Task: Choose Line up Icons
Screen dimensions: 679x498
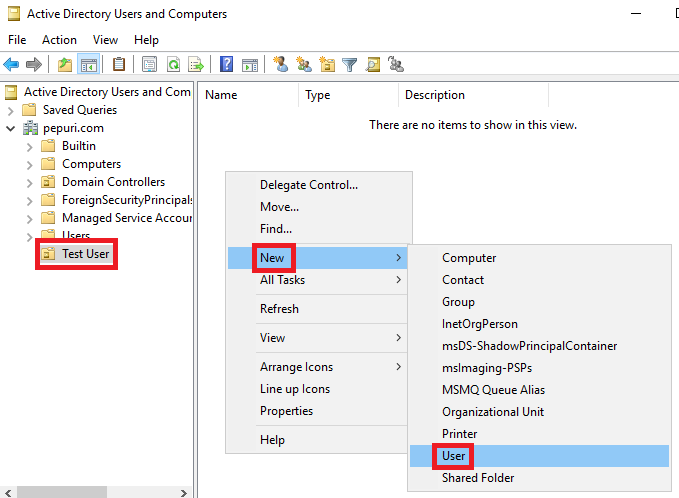Action: (317, 389)
